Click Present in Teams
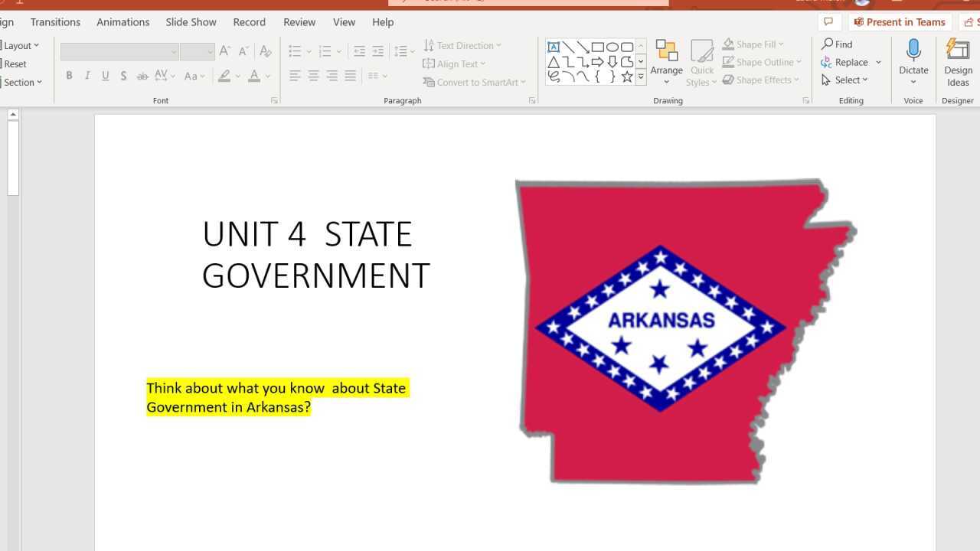This screenshot has width=980, height=551. pyautogui.click(x=900, y=21)
